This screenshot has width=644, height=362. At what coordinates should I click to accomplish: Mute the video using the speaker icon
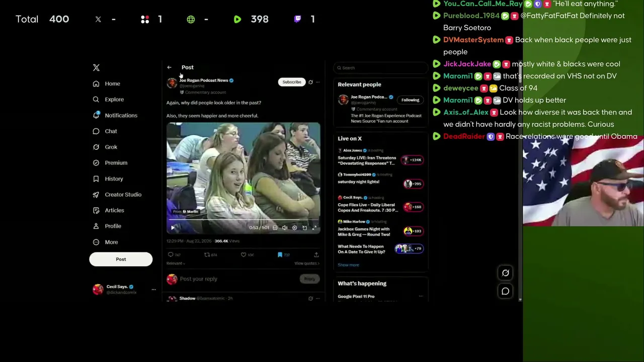pyautogui.click(x=285, y=228)
